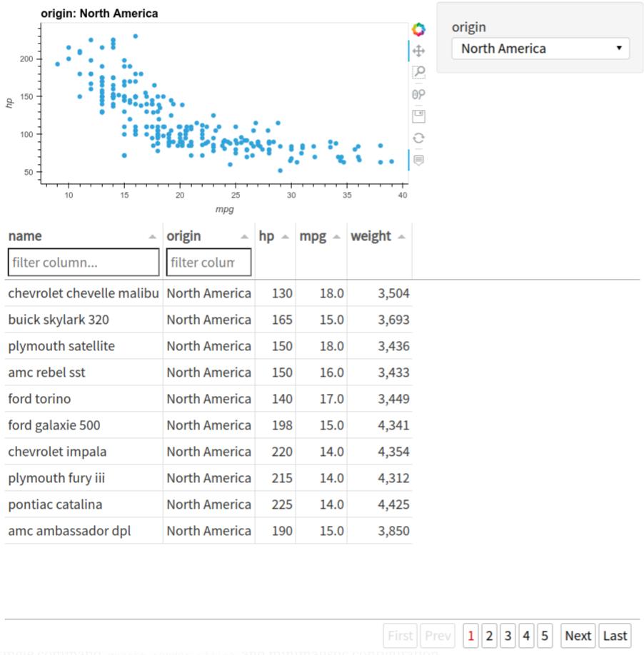The width and height of the screenshot is (644, 655).
Task: Select the plymouth fury iii name
Action: click(56, 478)
